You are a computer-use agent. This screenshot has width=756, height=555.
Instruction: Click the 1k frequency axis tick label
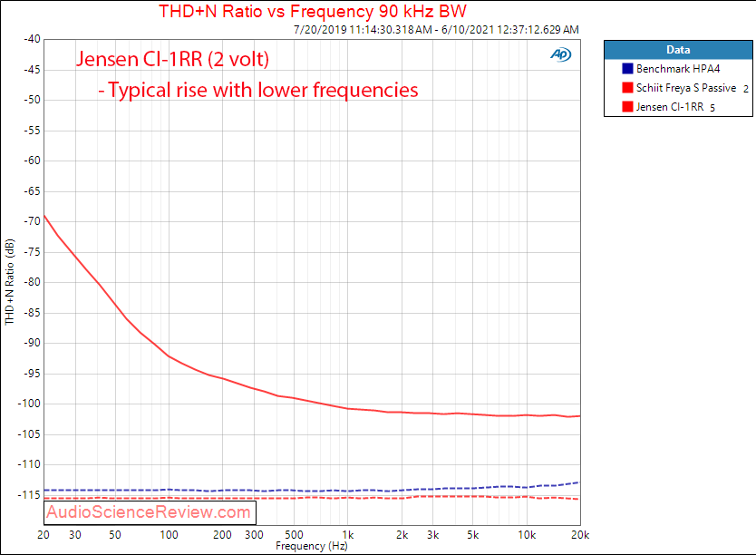[x=347, y=535]
